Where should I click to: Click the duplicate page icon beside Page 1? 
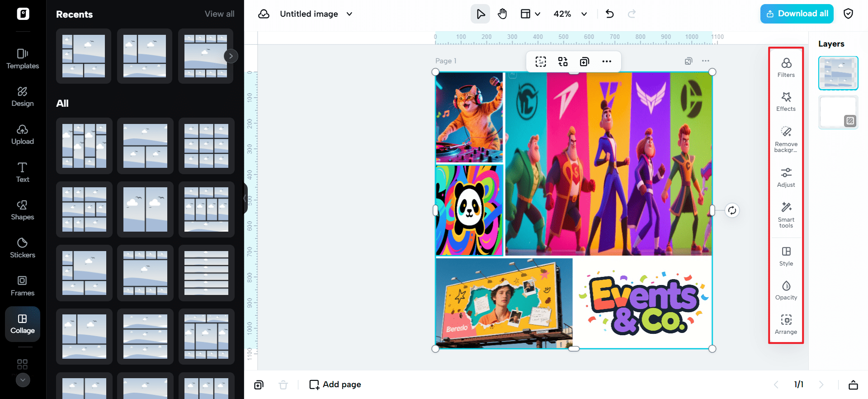pos(689,61)
